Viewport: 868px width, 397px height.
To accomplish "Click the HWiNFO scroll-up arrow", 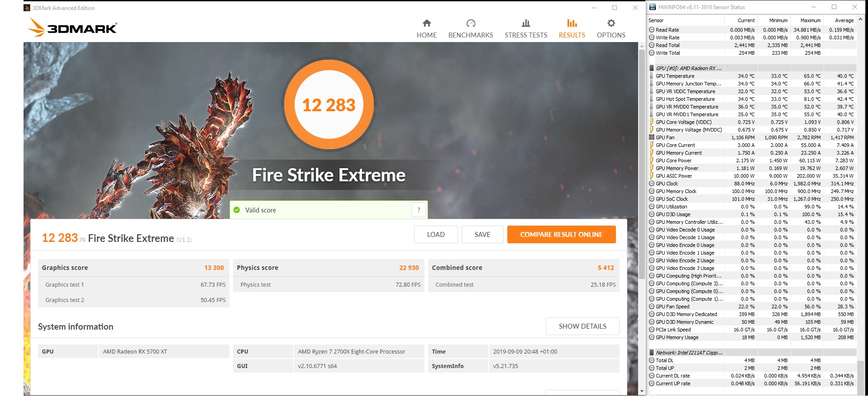I will [x=860, y=19].
